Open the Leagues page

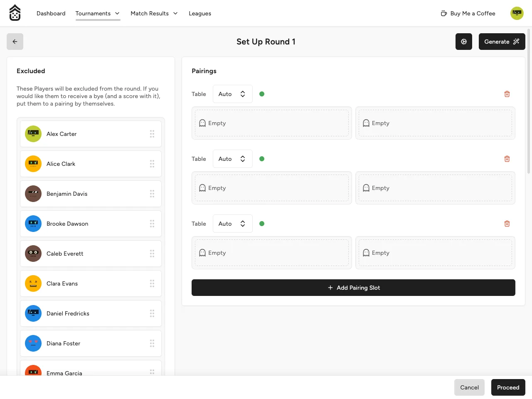click(200, 13)
